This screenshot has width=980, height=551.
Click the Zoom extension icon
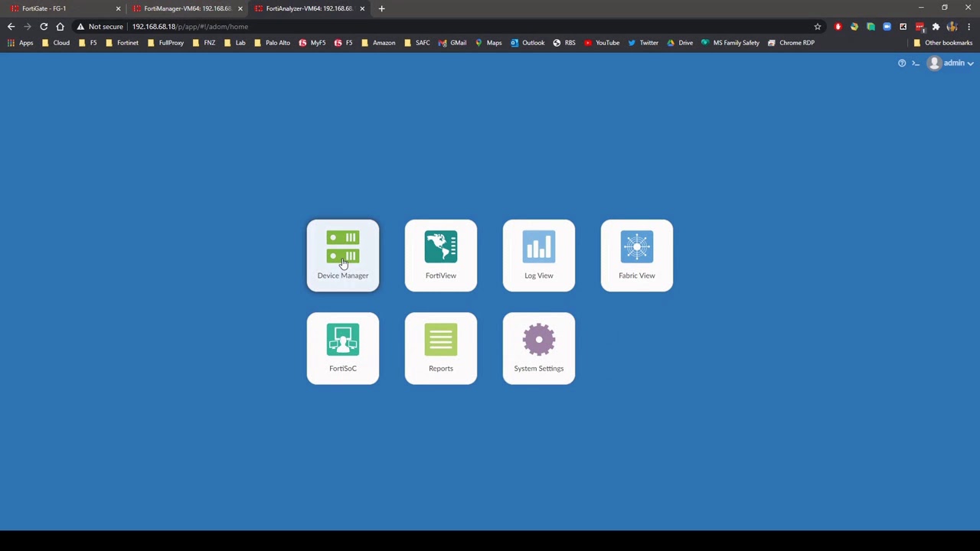887,27
